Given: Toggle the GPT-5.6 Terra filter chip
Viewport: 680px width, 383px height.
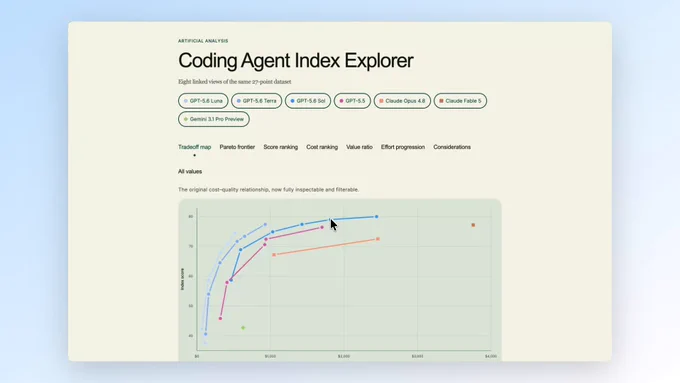Looking at the screenshot, I should (256, 101).
